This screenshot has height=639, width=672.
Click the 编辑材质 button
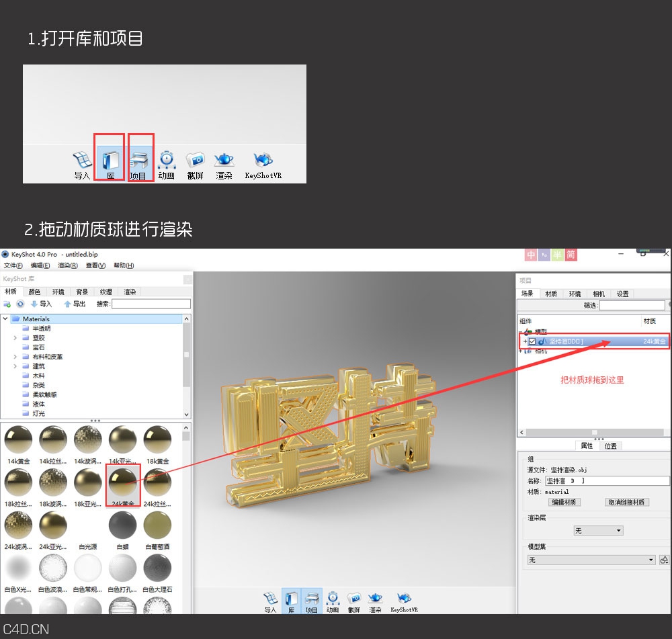pos(564,502)
